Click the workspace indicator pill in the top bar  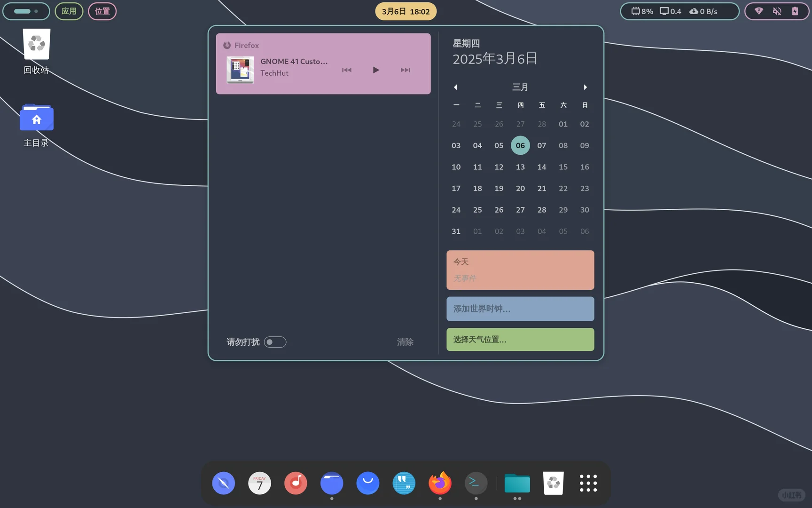tap(26, 11)
